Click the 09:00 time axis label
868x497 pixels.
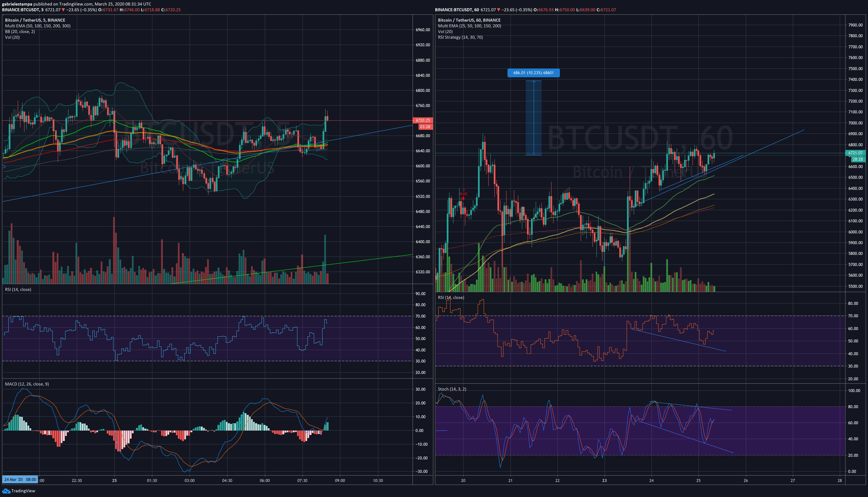[x=340, y=481]
